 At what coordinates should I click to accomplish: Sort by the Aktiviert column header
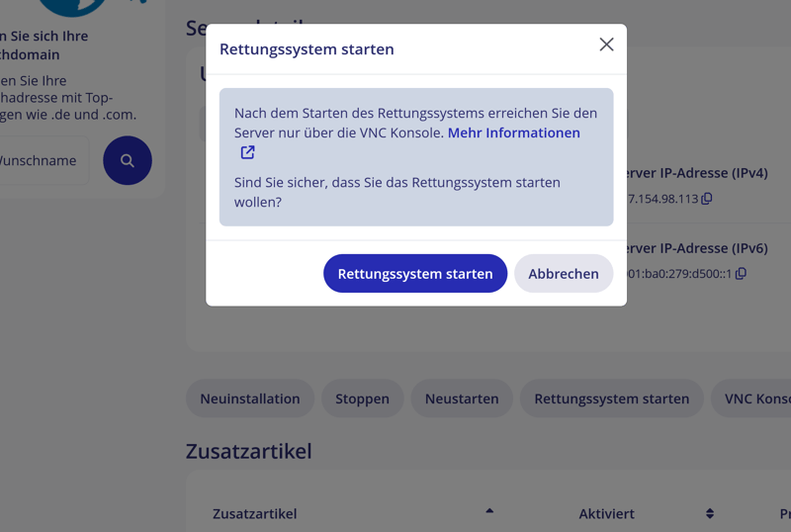606,513
